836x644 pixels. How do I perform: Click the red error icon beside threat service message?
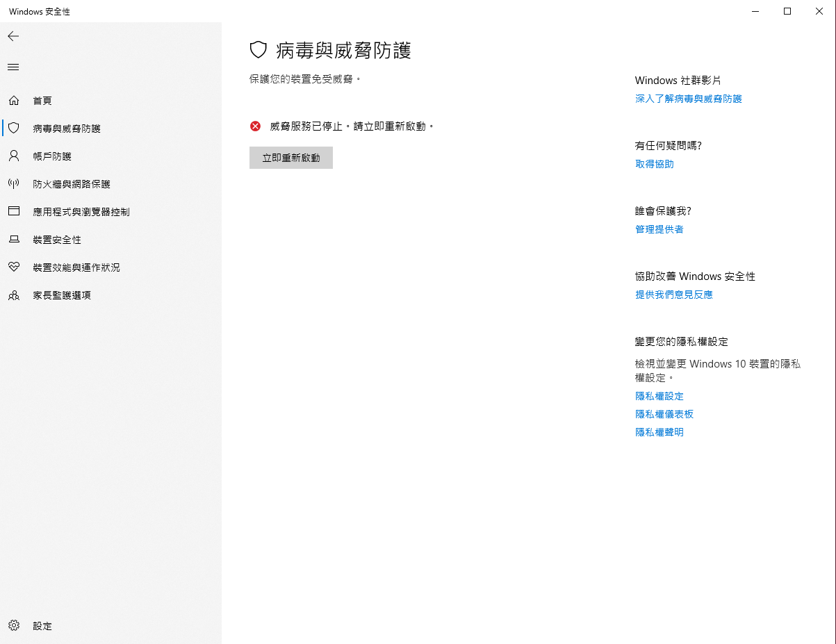tap(256, 126)
